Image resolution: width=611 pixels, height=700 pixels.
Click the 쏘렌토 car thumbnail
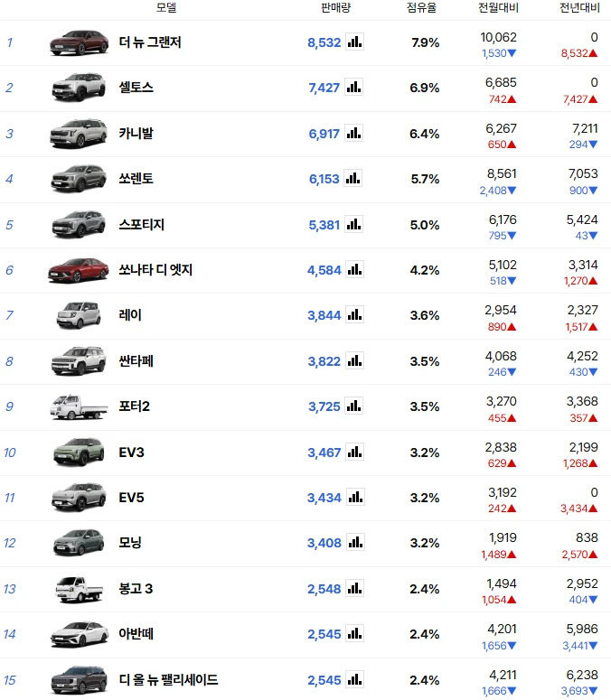(x=79, y=179)
